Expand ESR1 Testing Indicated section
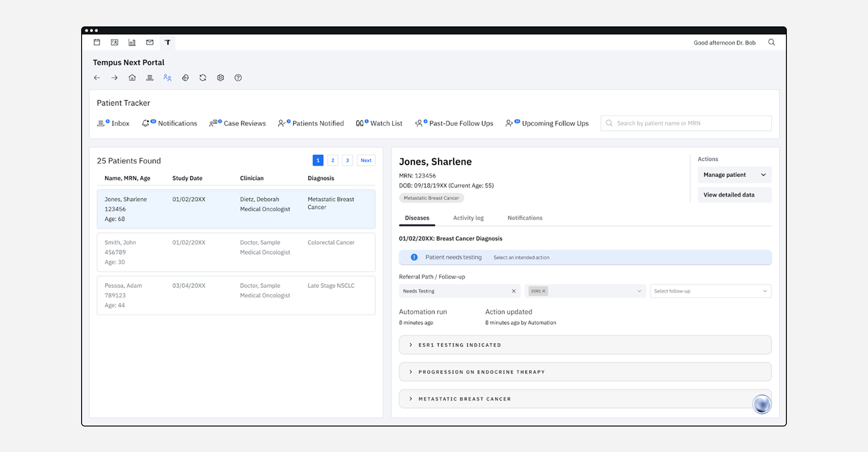The height and width of the screenshot is (452, 868). tap(585, 345)
